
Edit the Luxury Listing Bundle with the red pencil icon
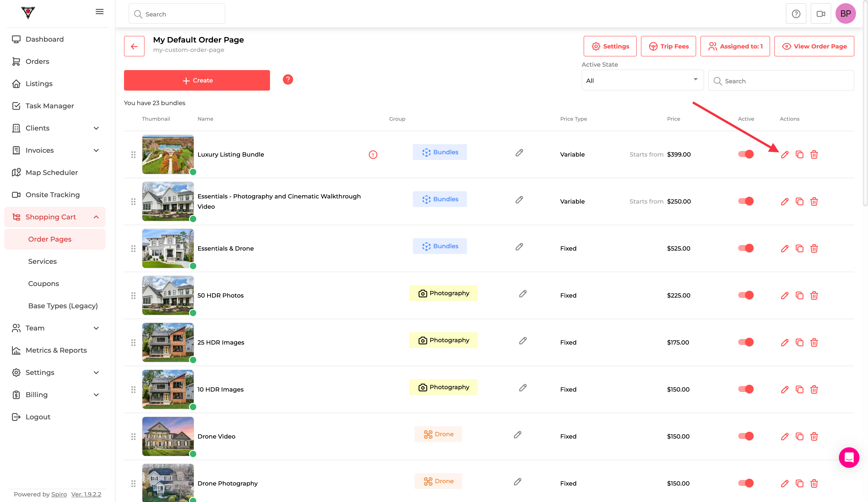pyautogui.click(x=785, y=154)
